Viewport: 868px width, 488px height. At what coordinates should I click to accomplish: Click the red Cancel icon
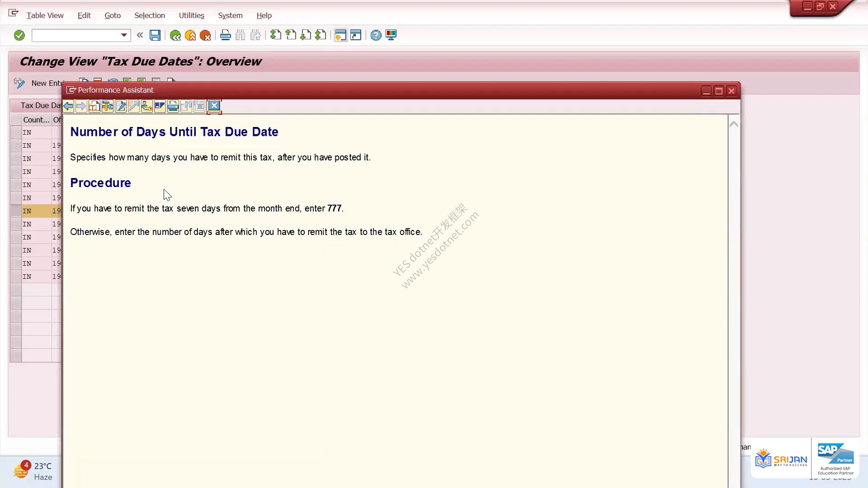205,35
